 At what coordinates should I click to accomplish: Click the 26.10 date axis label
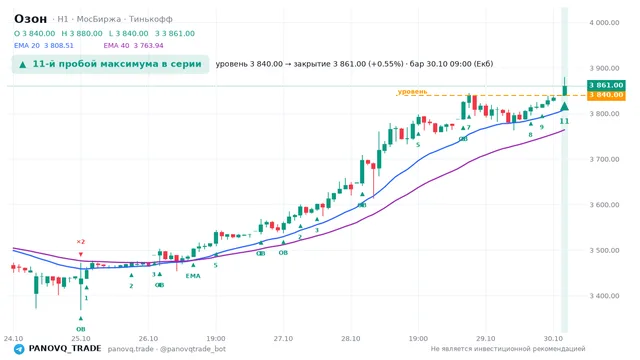click(x=148, y=338)
